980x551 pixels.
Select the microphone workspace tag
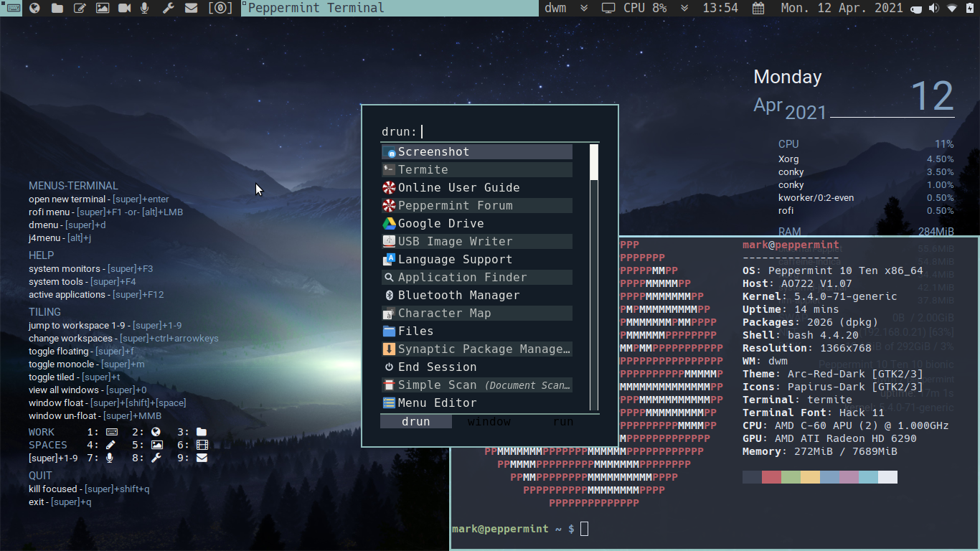pyautogui.click(x=146, y=8)
